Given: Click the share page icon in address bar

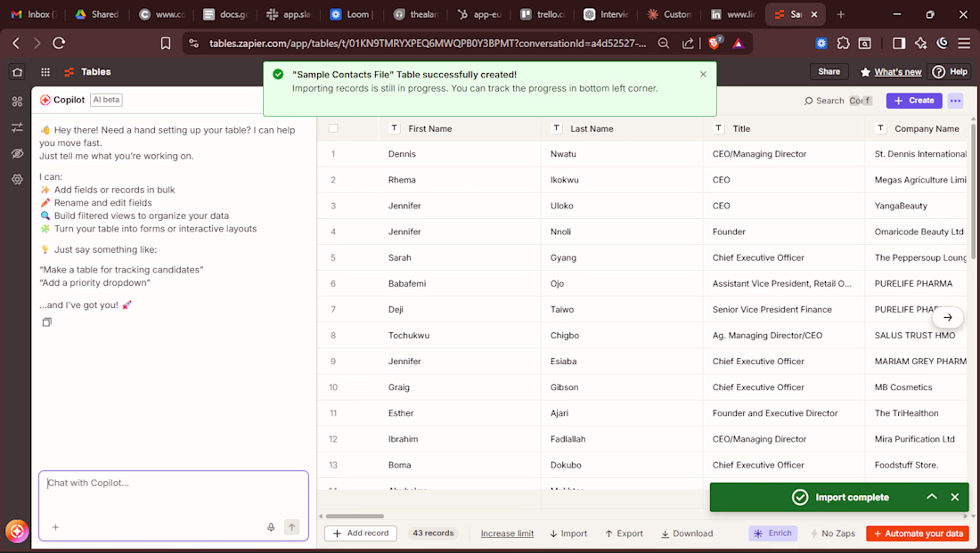Looking at the screenshot, I should coord(688,43).
